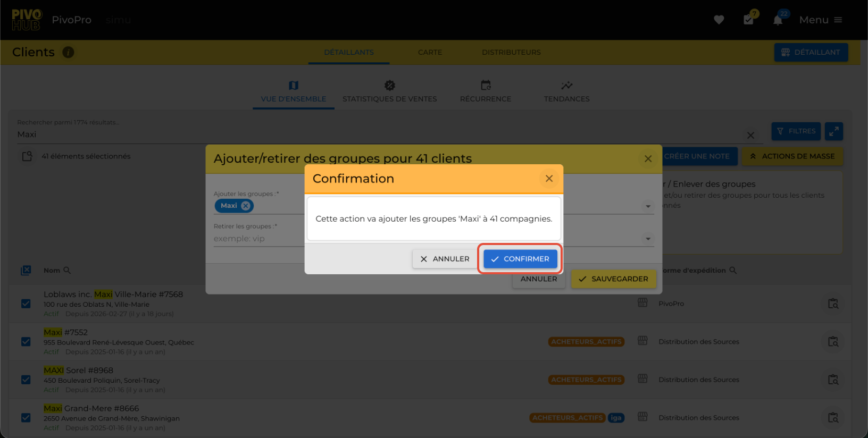The width and height of the screenshot is (868, 438).
Task: Open details icon for MAXI Sorel #8968 row
Action: [x=833, y=380]
